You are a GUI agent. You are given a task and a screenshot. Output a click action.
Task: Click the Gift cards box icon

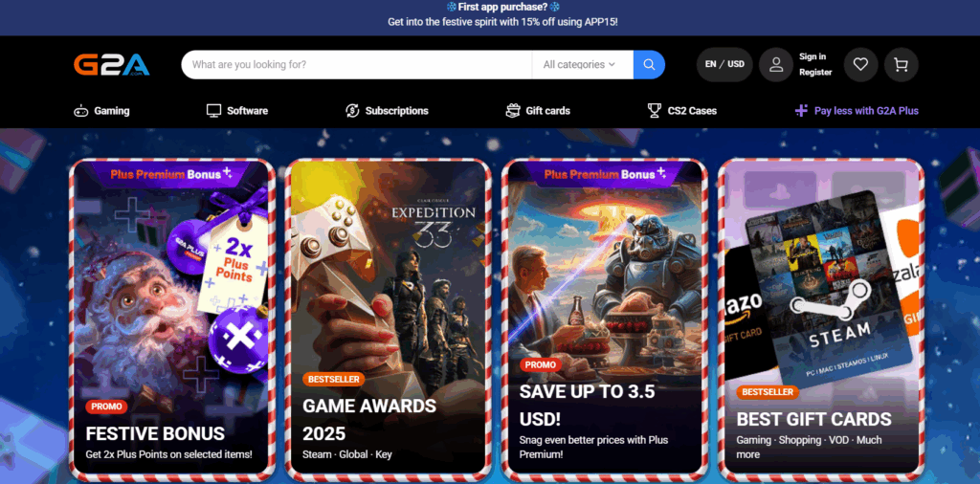tap(513, 111)
